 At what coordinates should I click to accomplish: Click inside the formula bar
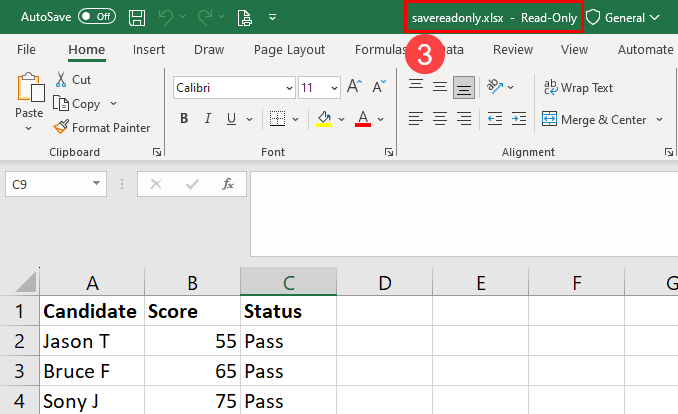point(464,214)
